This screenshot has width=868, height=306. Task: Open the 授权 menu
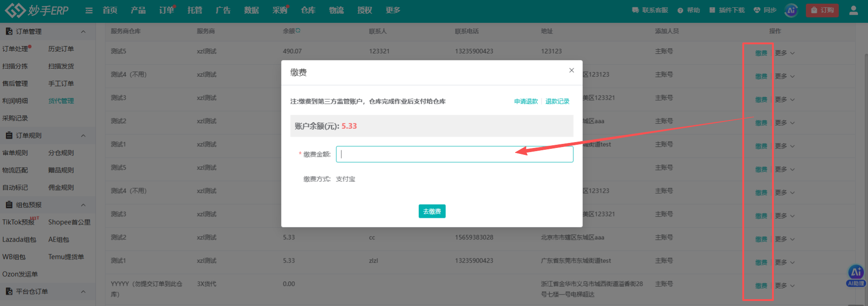tap(365, 10)
